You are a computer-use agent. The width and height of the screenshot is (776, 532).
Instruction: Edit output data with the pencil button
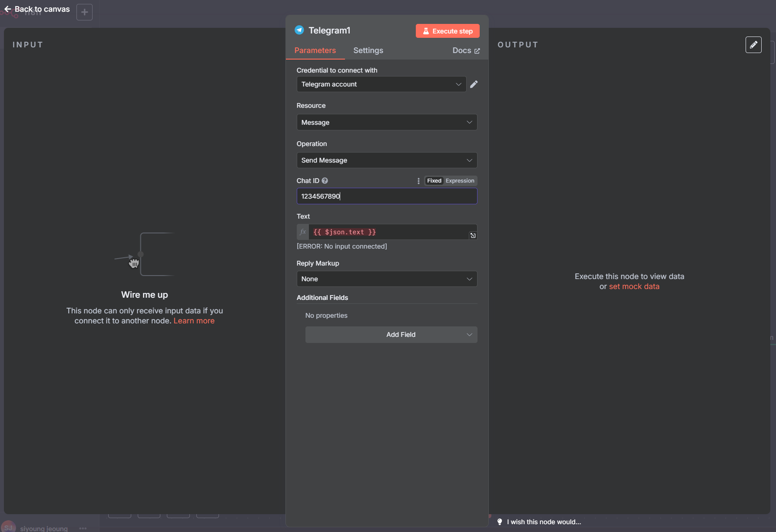753,45
